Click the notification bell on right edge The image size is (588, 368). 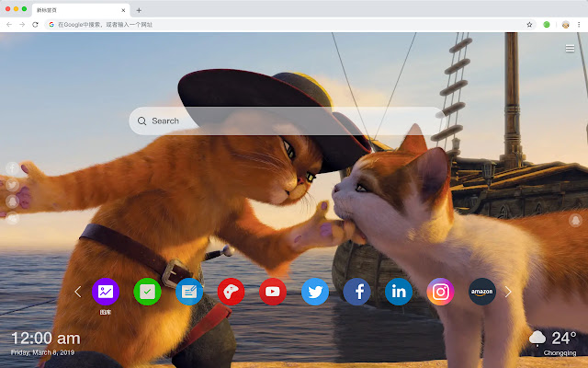[575, 220]
